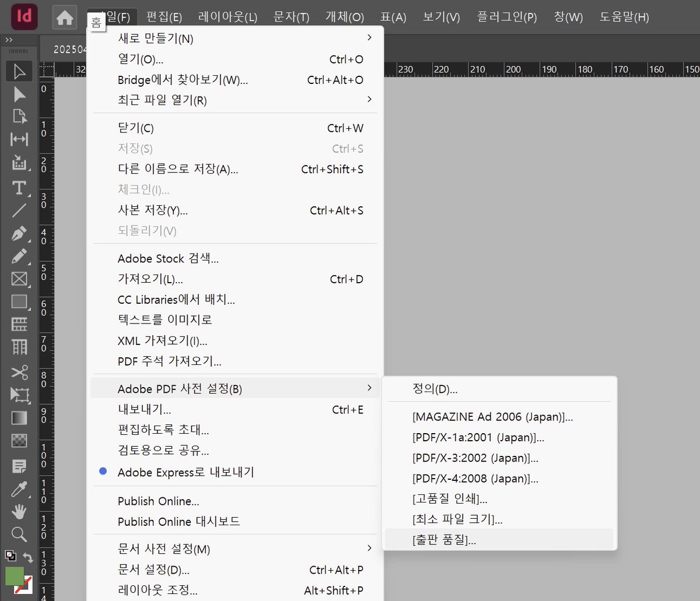Open the 도움말(H) menu
The image size is (700, 601).
click(x=624, y=17)
